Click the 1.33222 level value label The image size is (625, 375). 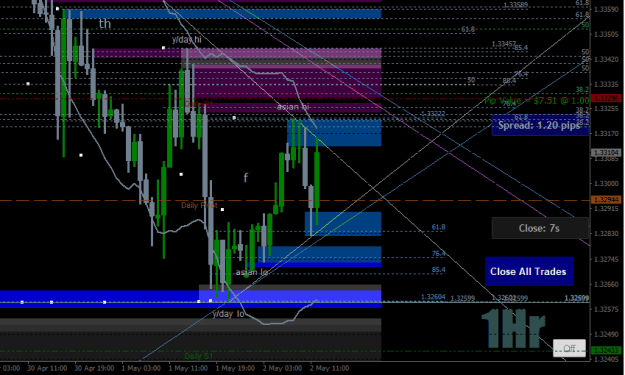click(433, 114)
